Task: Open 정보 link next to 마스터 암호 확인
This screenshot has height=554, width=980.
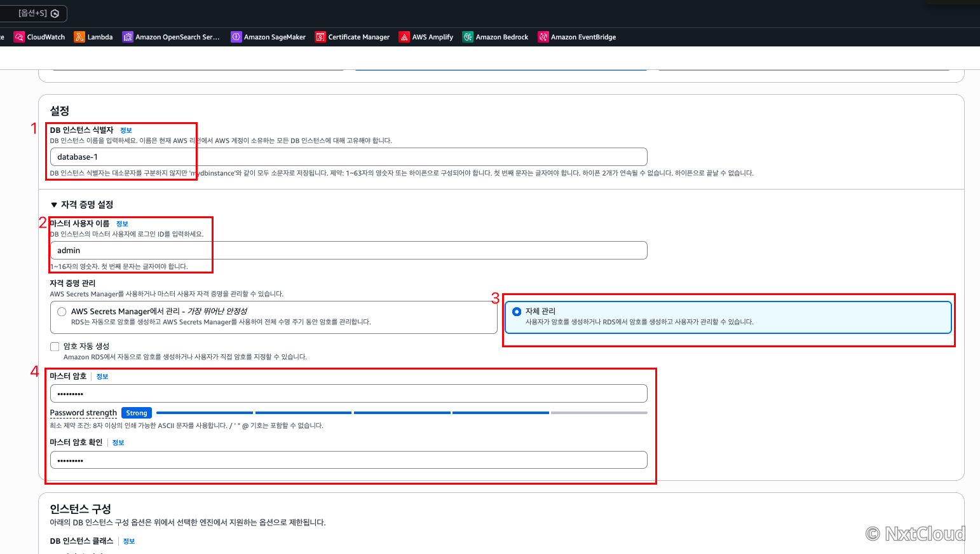Action: pyautogui.click(x=118, y=443)
